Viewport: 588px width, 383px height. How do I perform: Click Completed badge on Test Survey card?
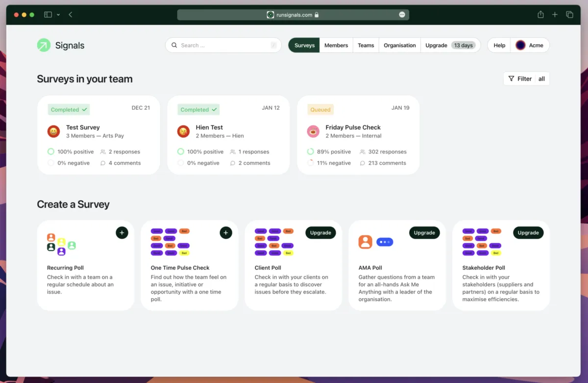(69, 109)
